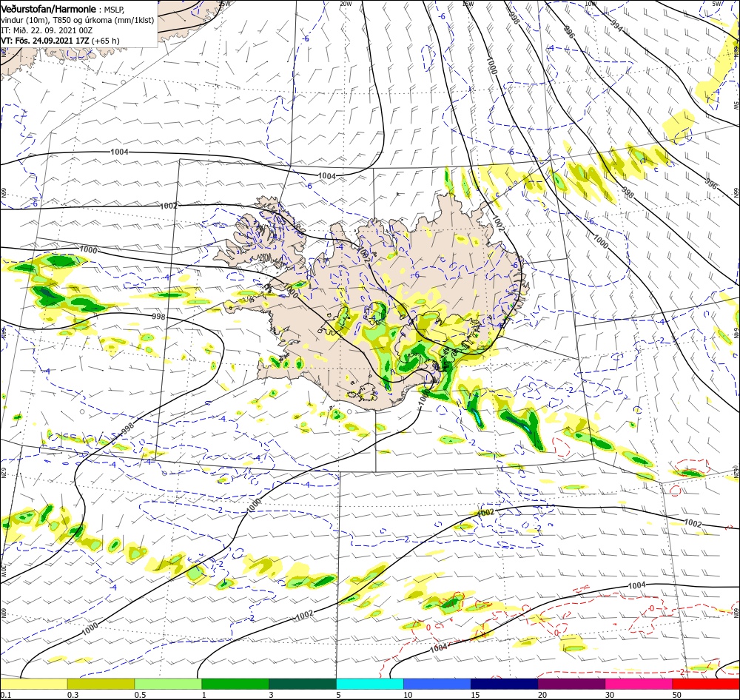Click the red 50+ mm legend swatch

[706, 684]
